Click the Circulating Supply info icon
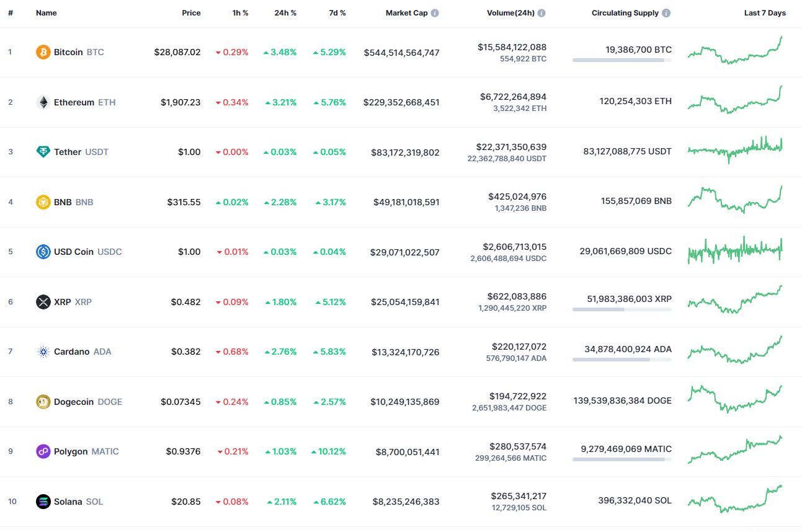802x532 pixels. coord(666,13)
